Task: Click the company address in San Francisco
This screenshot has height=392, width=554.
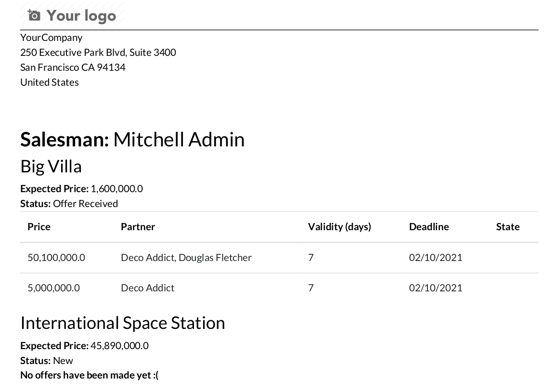Action: coord(73,67)
